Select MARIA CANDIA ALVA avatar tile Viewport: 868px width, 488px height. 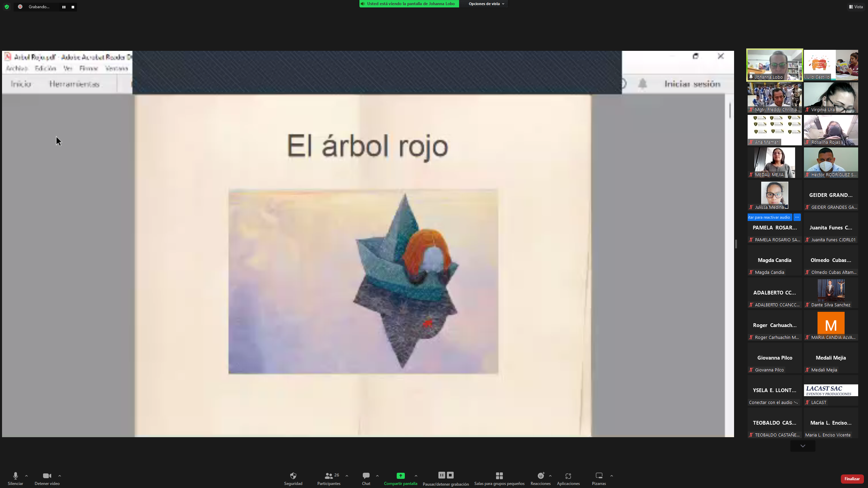(x=831, y=325)
